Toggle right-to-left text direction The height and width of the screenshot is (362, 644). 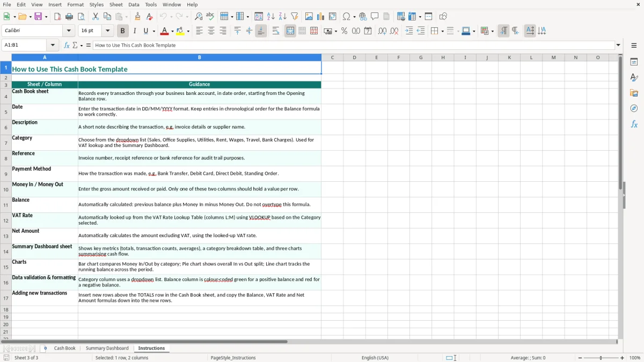(515, 31)
